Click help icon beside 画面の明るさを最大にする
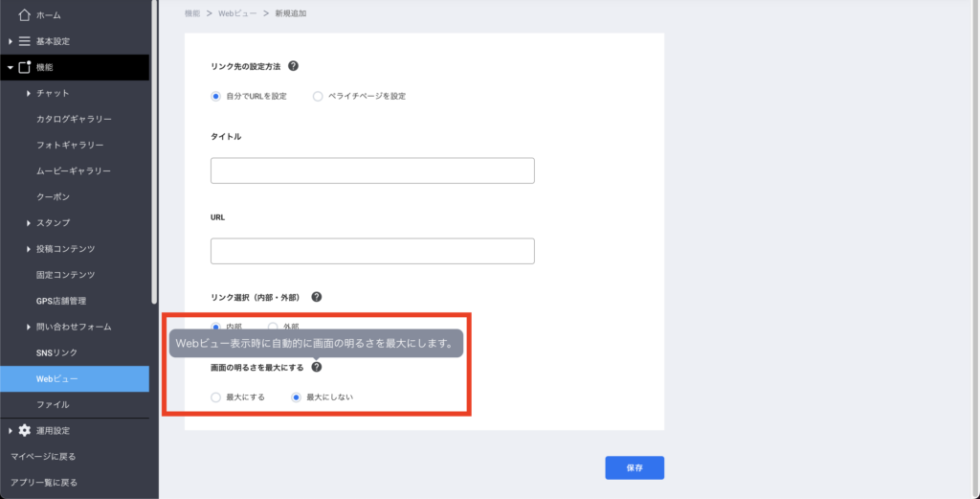This screenshot has width=980, height=499. (x=317, y=367)
